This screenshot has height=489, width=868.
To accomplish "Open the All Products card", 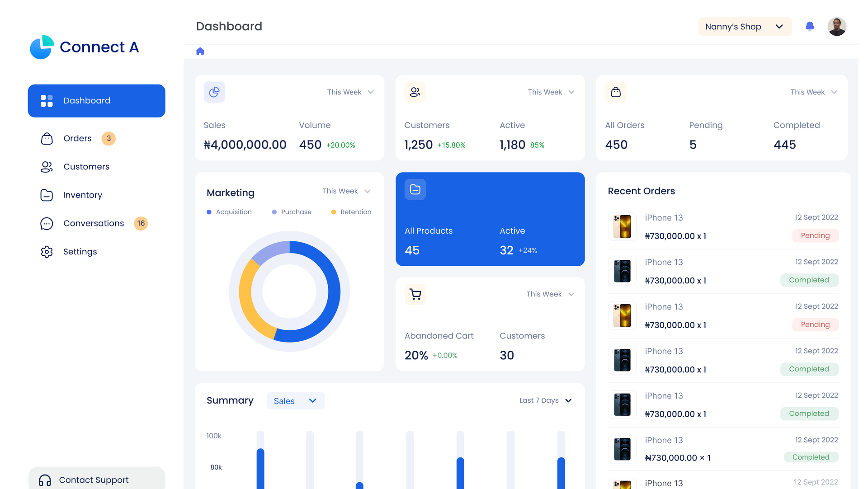I will (x=490, y=219).
